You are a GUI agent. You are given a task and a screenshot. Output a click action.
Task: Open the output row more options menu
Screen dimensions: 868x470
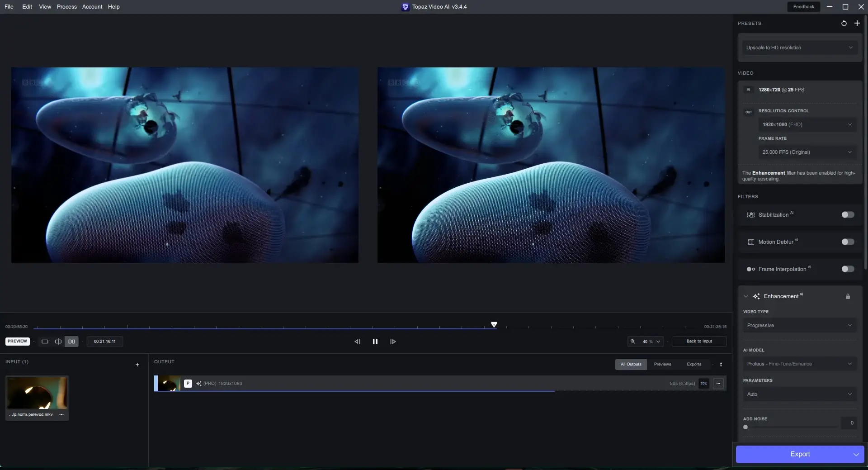point(718,384)
